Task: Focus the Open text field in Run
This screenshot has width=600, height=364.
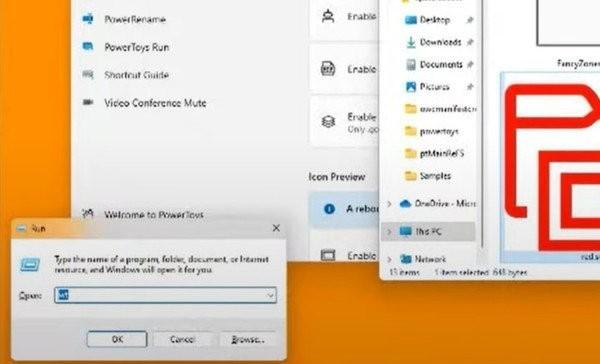Action: click(165, 295)
